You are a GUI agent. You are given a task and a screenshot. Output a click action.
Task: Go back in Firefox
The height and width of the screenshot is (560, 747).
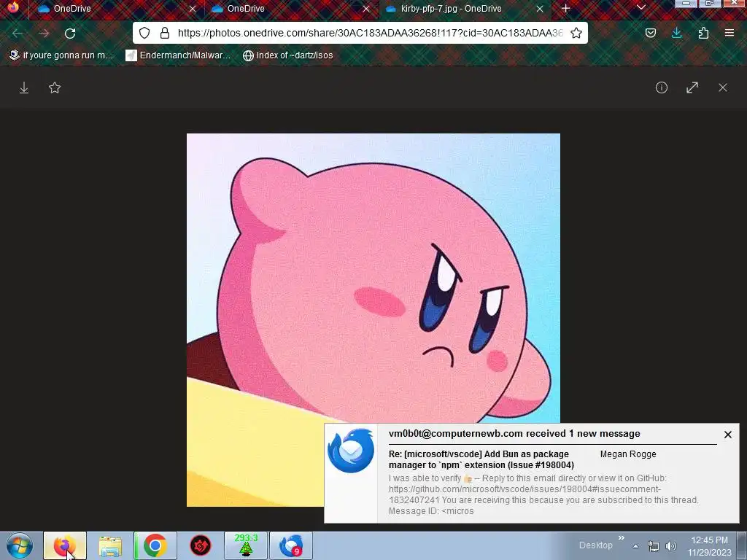(18, 34)
